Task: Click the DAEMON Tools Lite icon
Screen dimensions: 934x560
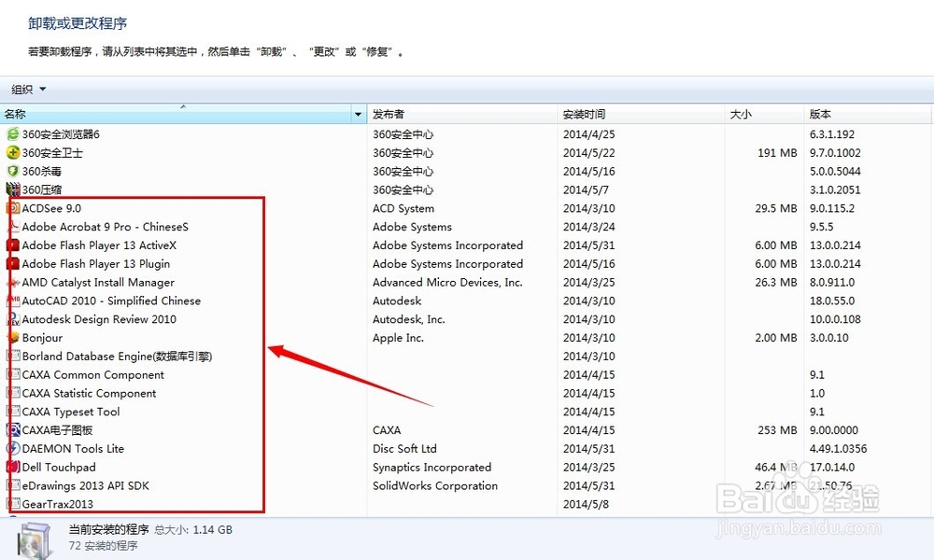Action: [x=11, y=449]
